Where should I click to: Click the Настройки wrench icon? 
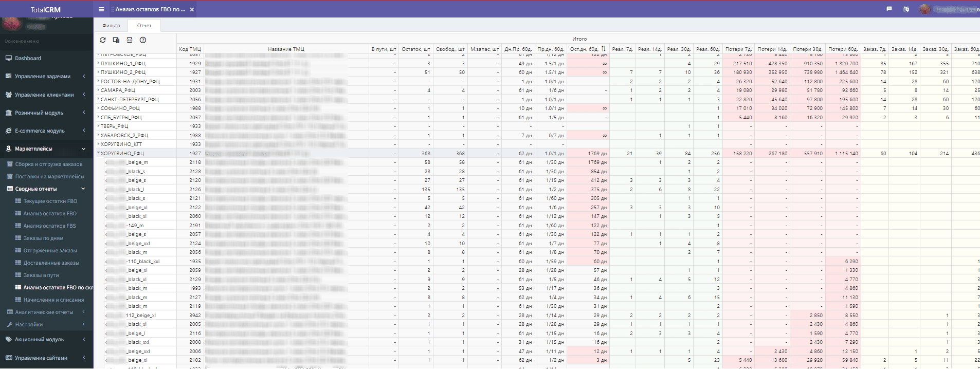10,324
